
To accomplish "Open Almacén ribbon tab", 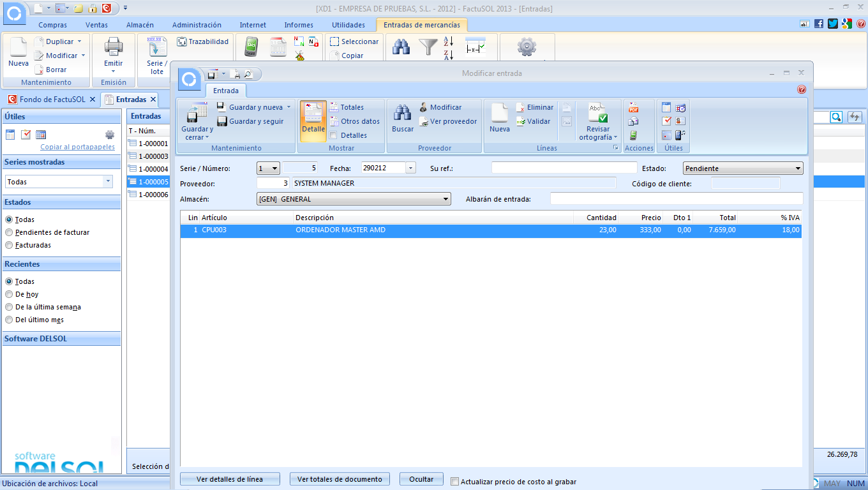I will click(140, 25).
